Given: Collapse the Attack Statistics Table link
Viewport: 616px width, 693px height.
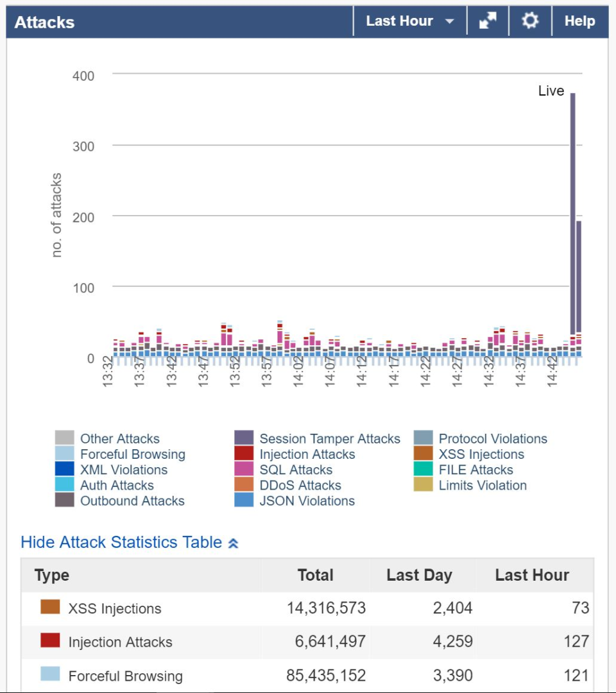Looking at the screenshot, I should point(121,542).
